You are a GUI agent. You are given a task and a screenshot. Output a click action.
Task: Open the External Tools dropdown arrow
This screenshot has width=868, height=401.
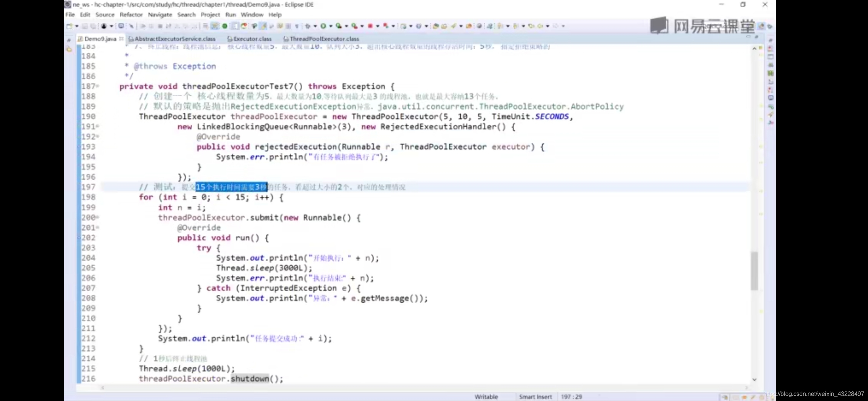click(x=362, y=26)
